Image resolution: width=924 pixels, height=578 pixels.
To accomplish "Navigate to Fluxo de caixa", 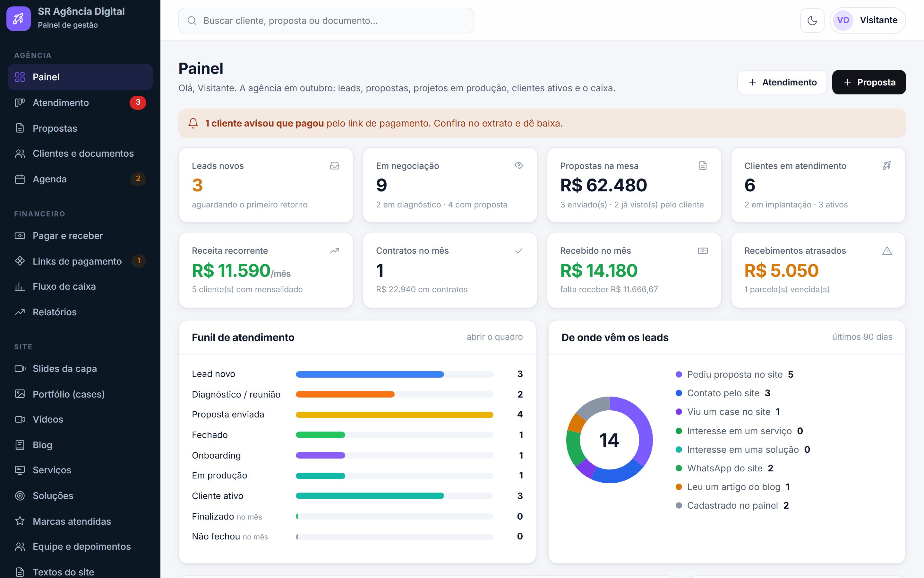I will coord(80,286).
